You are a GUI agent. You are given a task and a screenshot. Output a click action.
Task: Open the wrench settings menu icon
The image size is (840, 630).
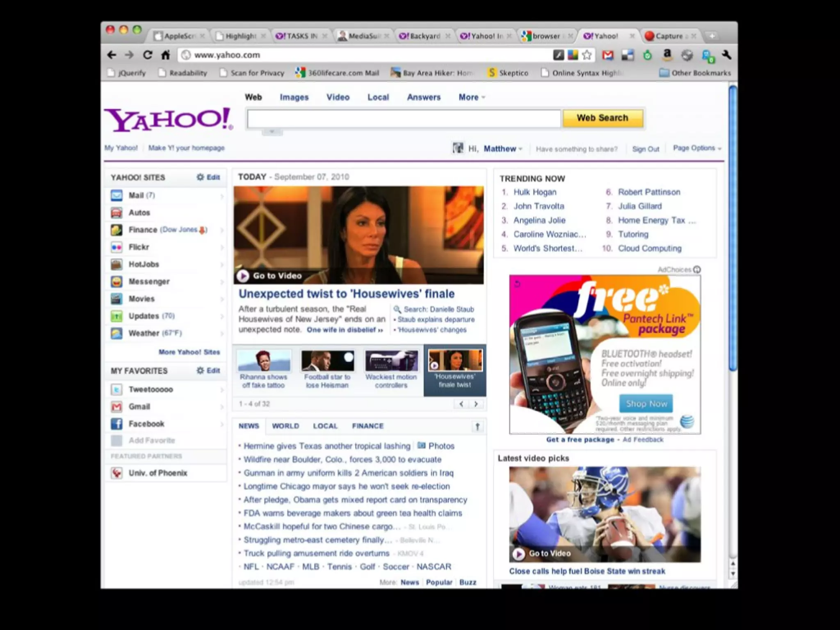tap(727, 55)
